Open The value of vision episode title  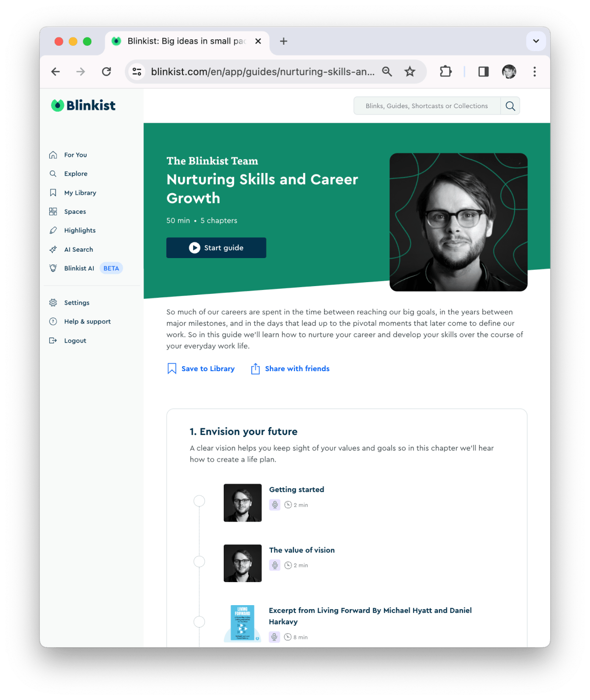coord(302,550)
